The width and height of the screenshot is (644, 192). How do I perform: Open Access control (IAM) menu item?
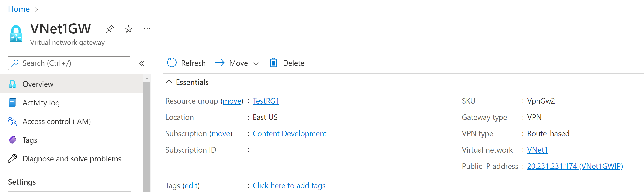click(72, 121)
